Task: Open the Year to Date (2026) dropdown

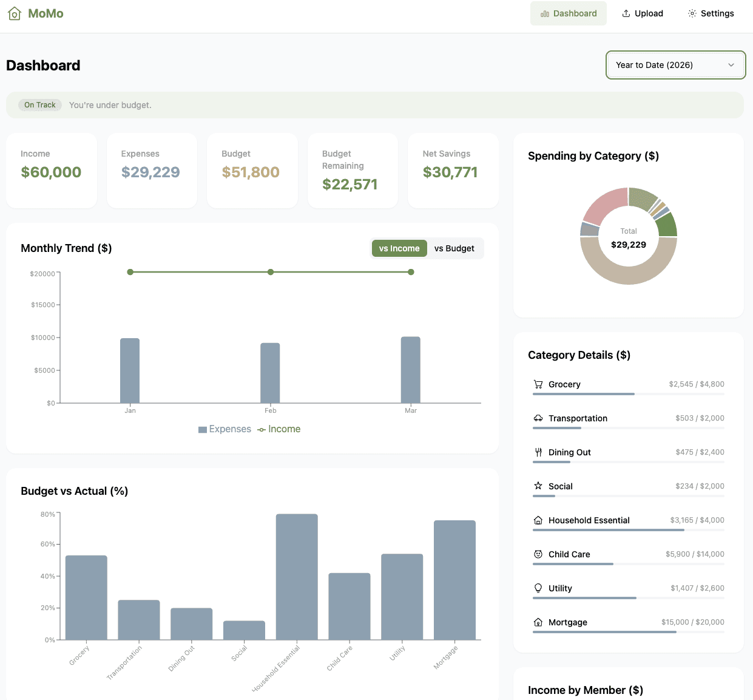Action: point(675,65)
